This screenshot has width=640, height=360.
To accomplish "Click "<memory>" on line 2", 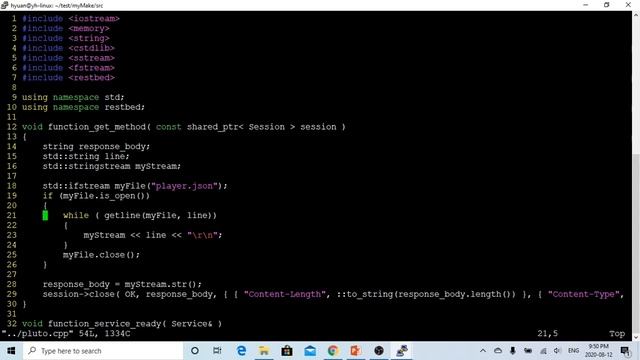I will (89, 29).
